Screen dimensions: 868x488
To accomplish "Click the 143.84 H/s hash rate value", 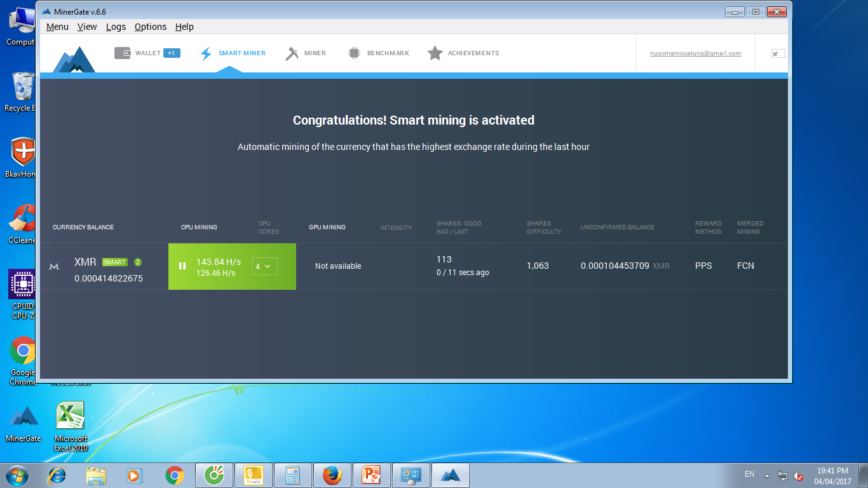I will click(219, 262).
